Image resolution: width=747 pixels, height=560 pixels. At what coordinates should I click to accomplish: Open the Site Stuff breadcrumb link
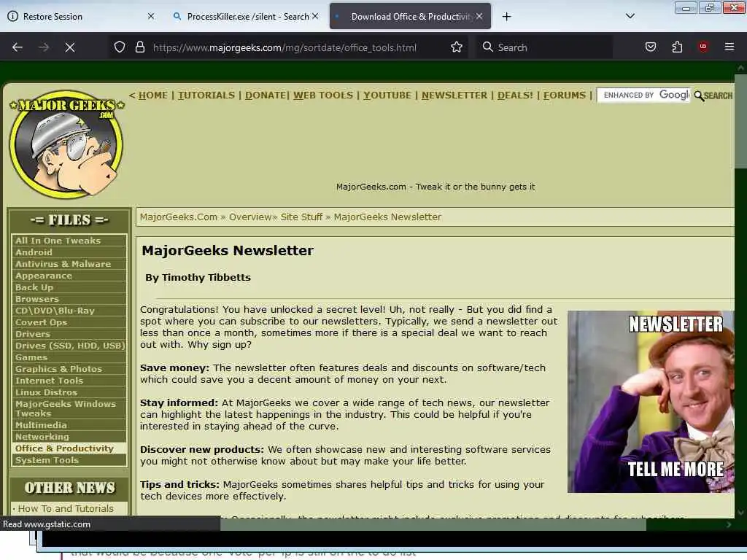pos(301,217)
